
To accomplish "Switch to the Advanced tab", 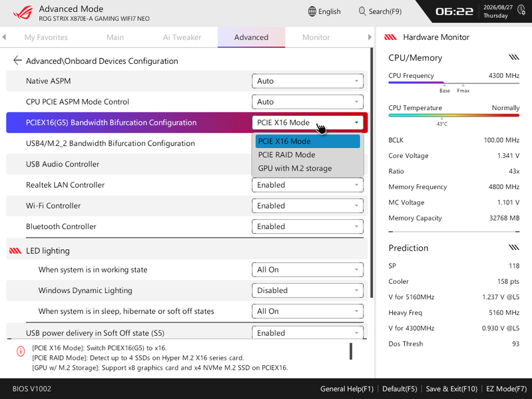I will click(x=251, y=37).
